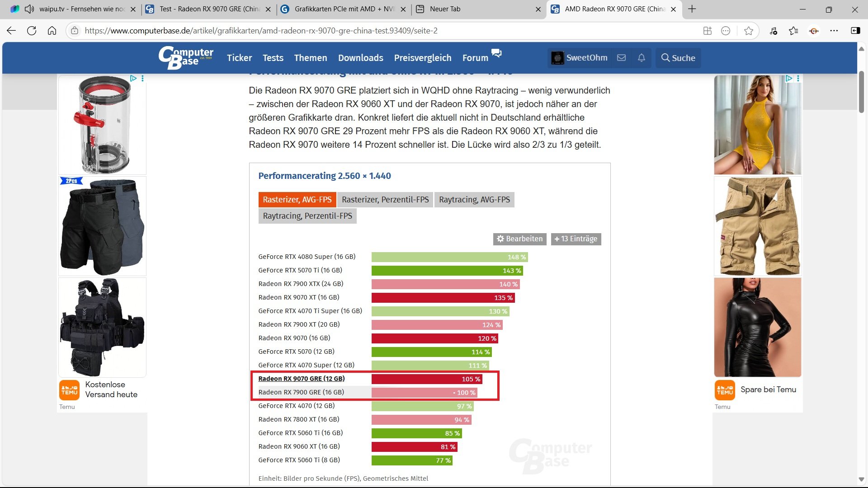The width and height of the screenshot is (868, 488).
Task: Click the browser refresh icon
Action: click(32, 31)
